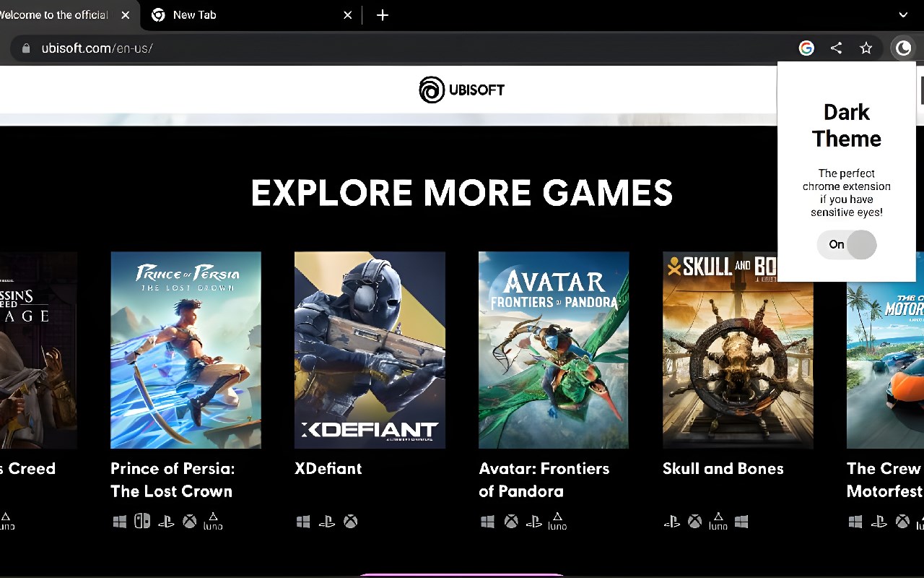Click the Luna icon under Prince of Persia
The width and height of the screenshot is (924, 578).
(214, 521)
